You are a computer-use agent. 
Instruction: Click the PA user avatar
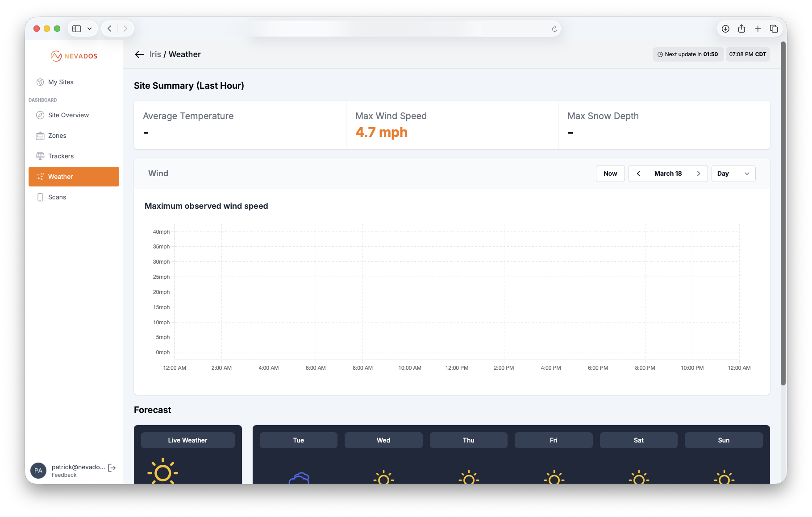pyautogui.click(x=38, y=470)
